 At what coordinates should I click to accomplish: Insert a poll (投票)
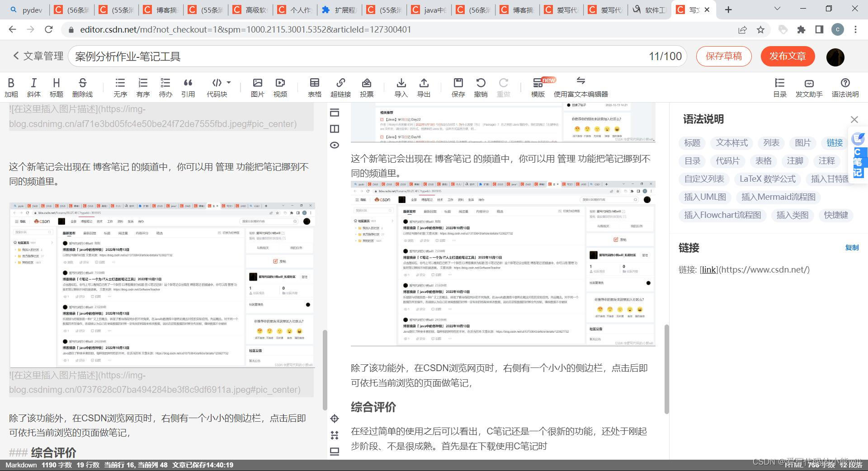pyautogui.click(x=367, y=87)
